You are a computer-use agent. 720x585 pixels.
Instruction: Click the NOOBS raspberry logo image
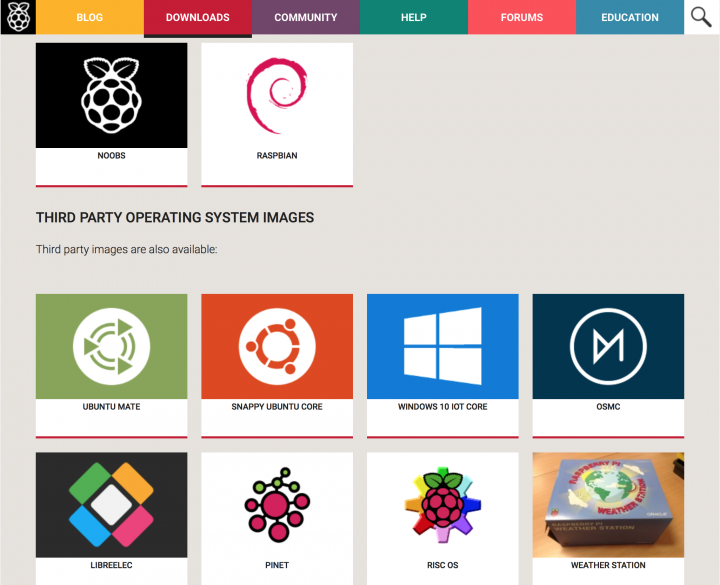coord(112,96)
